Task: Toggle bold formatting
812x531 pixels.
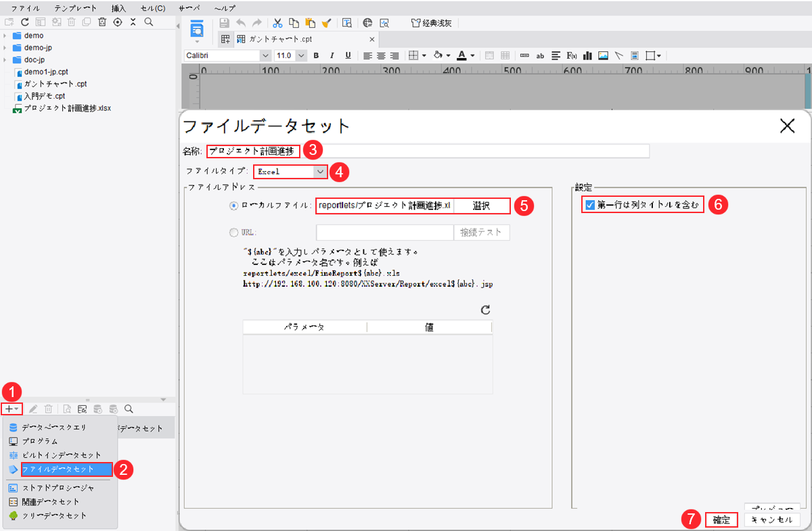Action: (x=316, y=55)
